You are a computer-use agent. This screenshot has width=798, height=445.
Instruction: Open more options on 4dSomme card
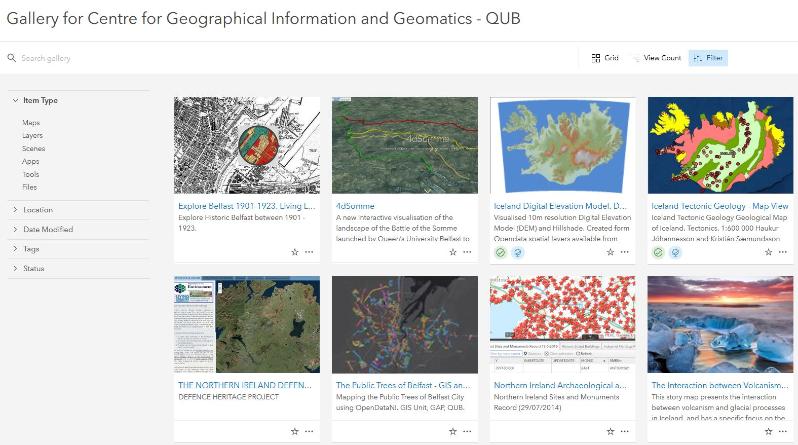[467, 252]
